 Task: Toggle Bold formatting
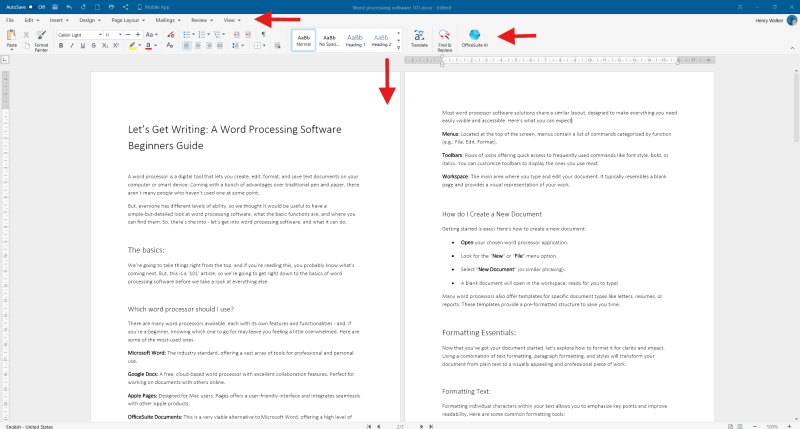[x=62, y=45]
